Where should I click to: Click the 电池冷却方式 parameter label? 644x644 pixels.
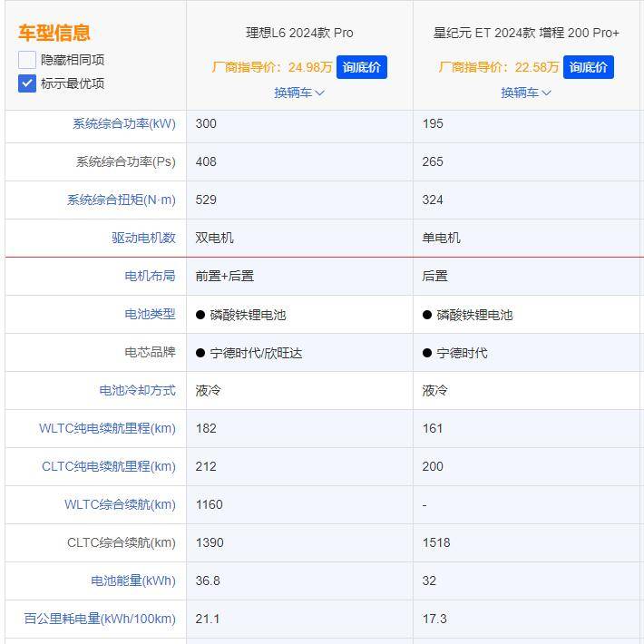(x=137, y=390)
